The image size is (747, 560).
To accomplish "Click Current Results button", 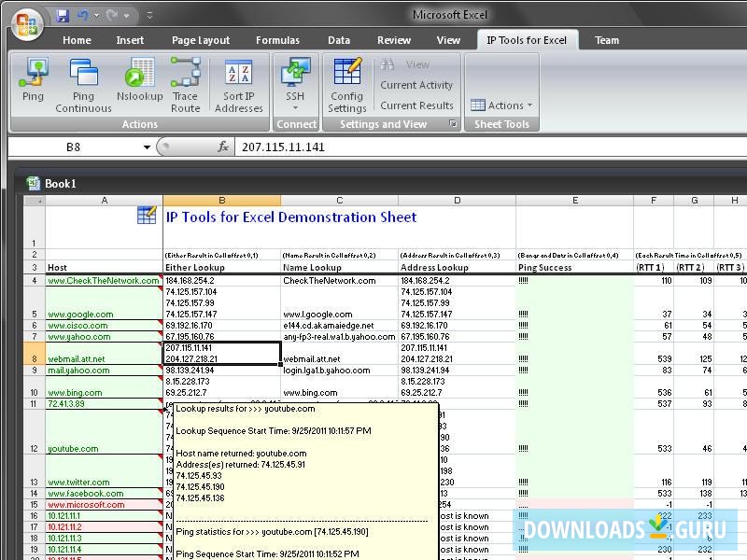I will point(416,105).
